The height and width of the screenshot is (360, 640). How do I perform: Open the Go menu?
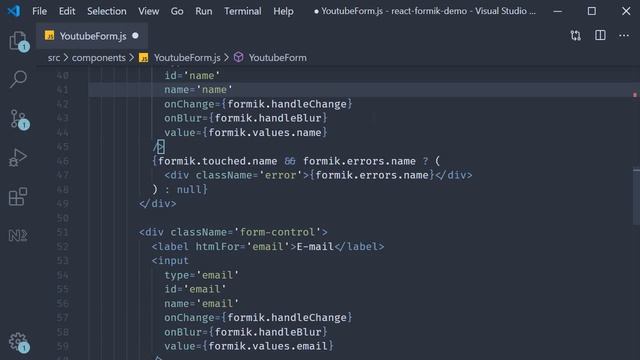(x=177, y=11)
